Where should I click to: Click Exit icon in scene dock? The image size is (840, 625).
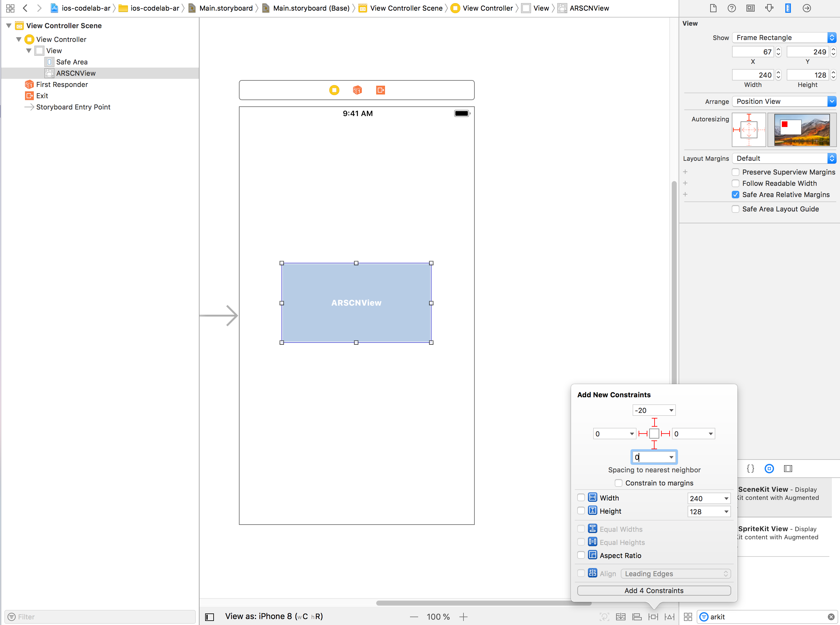point(381,90)
